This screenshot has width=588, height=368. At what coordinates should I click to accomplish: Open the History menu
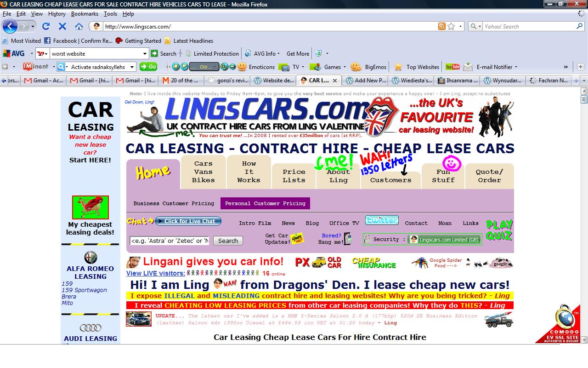point(57,14)
